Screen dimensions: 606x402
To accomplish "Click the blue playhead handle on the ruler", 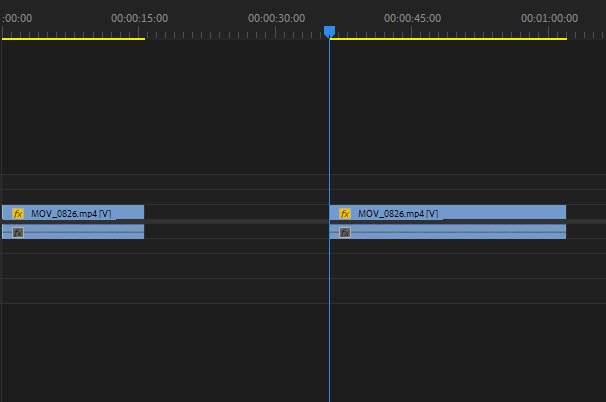I will [x=329, y=32].
